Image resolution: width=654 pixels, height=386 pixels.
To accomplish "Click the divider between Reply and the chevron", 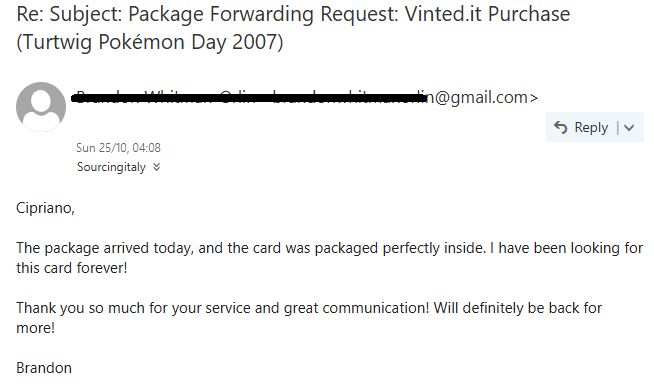I will point(618,128).
